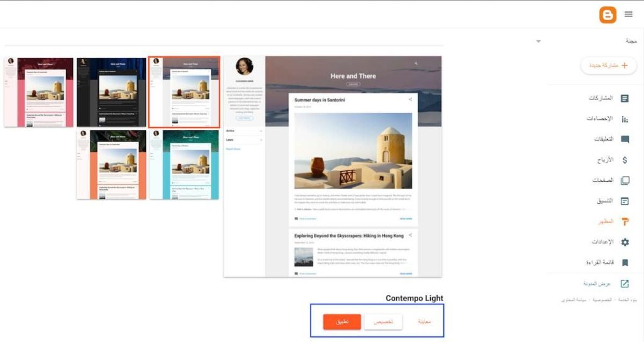This screenshot has height=342, width=644.
Task: Click the orange Blogger logo
Action: (x=608, y=14)
